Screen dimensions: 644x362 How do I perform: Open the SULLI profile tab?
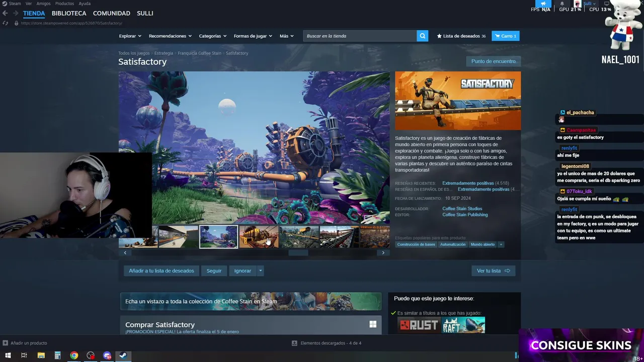145,13
